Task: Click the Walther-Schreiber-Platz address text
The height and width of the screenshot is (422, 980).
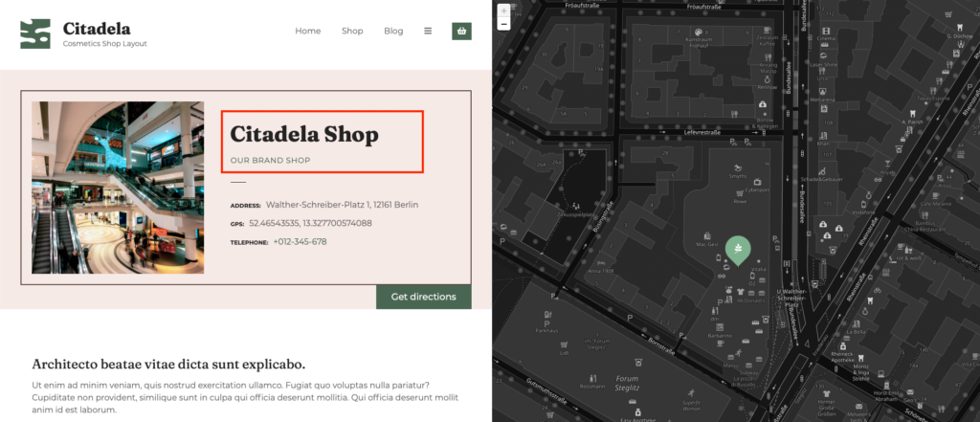Action: pyautogui.click(x=342, y=205)
